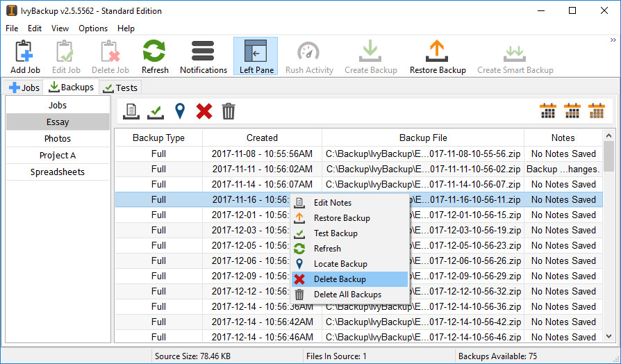
Task: Click the Files In Source: 1 status entry
Action: tap(336, 356)
